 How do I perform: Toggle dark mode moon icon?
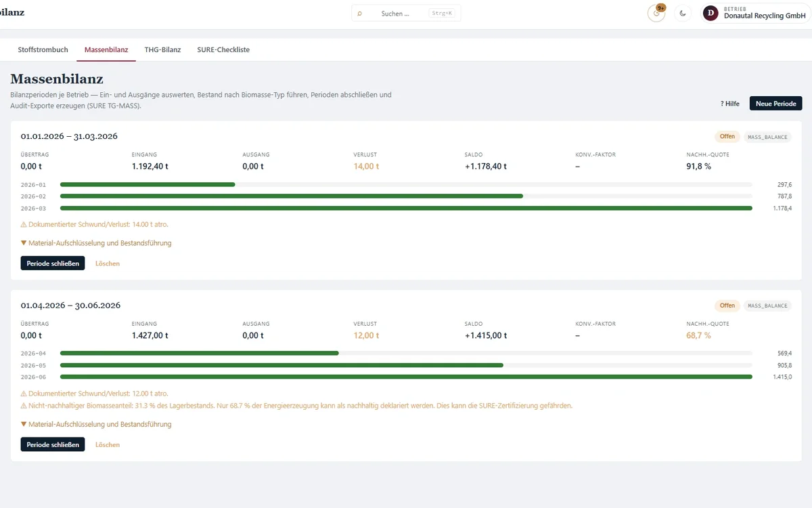coord(683,13)
